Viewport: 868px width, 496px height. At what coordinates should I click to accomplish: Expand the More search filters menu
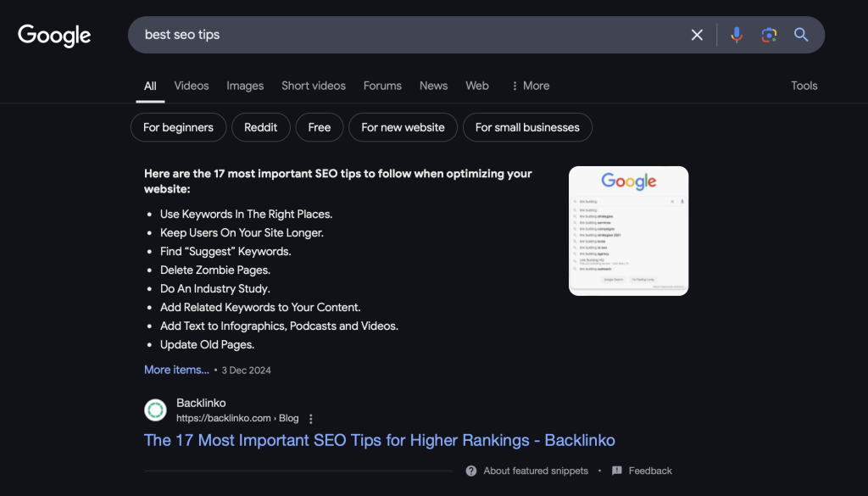[531, 86]
